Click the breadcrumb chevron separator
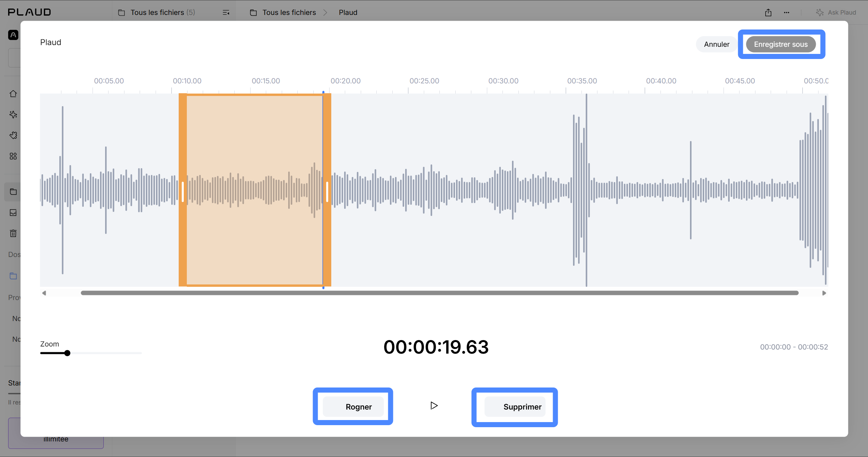This screenshot has width=868, height=457. pos(325,13)
